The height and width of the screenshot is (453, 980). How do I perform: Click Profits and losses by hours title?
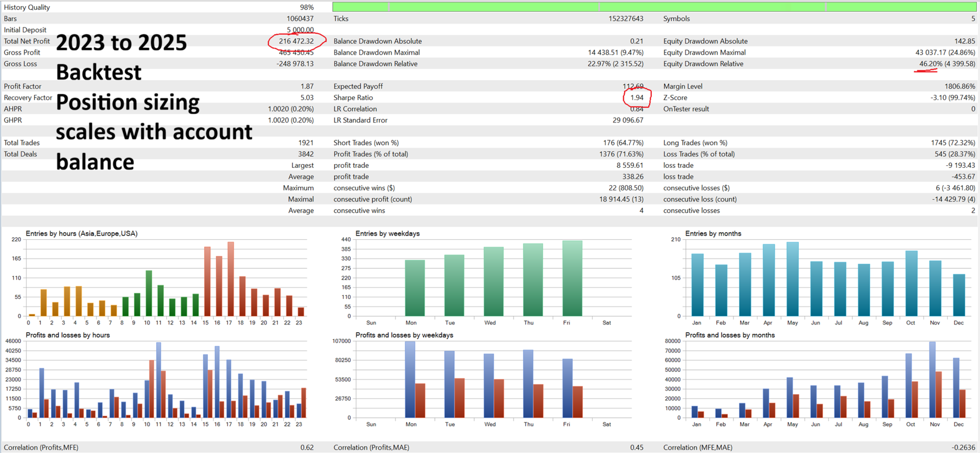coord(68,335)
